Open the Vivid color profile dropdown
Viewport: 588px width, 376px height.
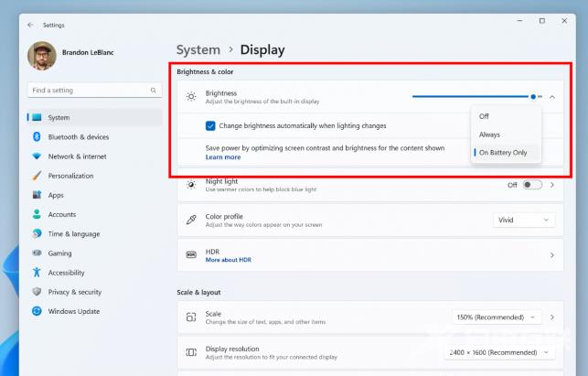point(524,220)
